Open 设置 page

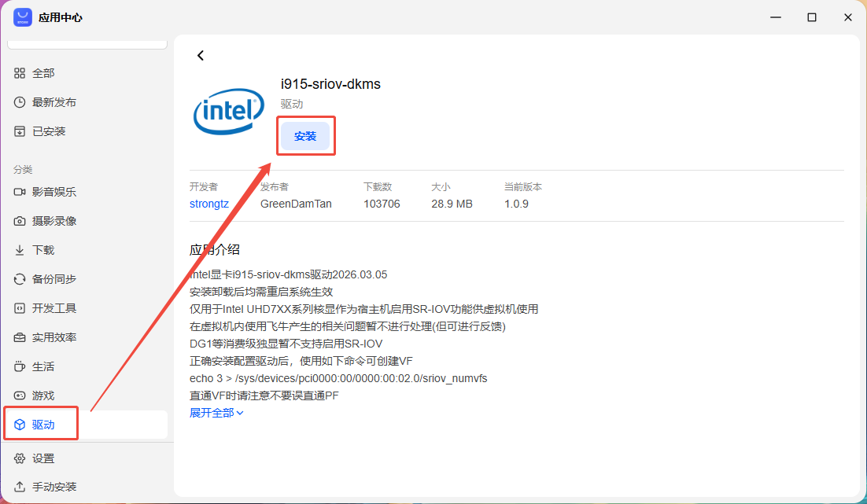(87, 458)
